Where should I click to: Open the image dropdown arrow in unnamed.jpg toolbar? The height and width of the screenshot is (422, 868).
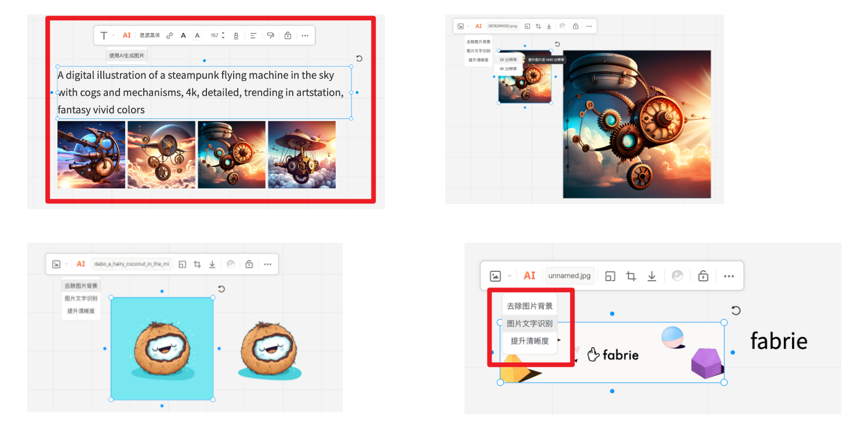click(510, 276)
